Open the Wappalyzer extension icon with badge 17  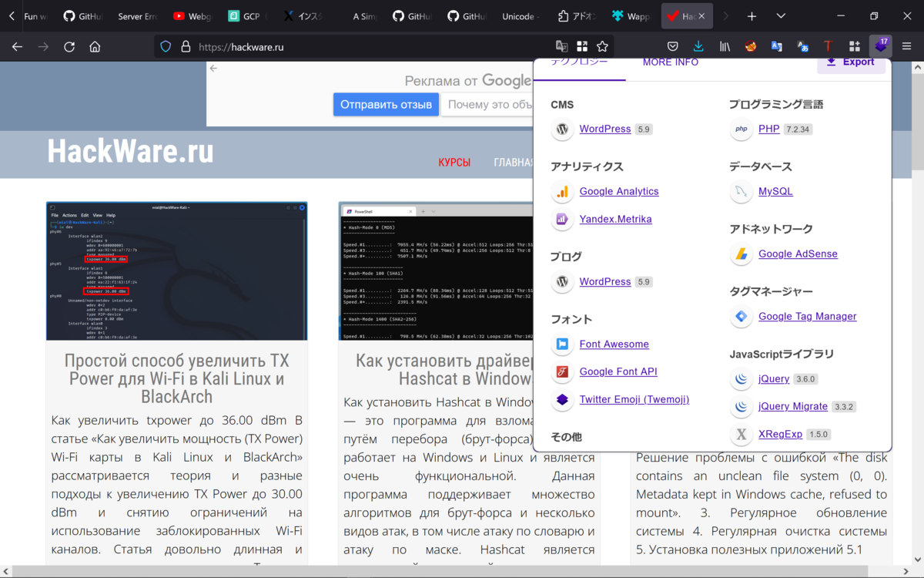click(x=879, y=46)
